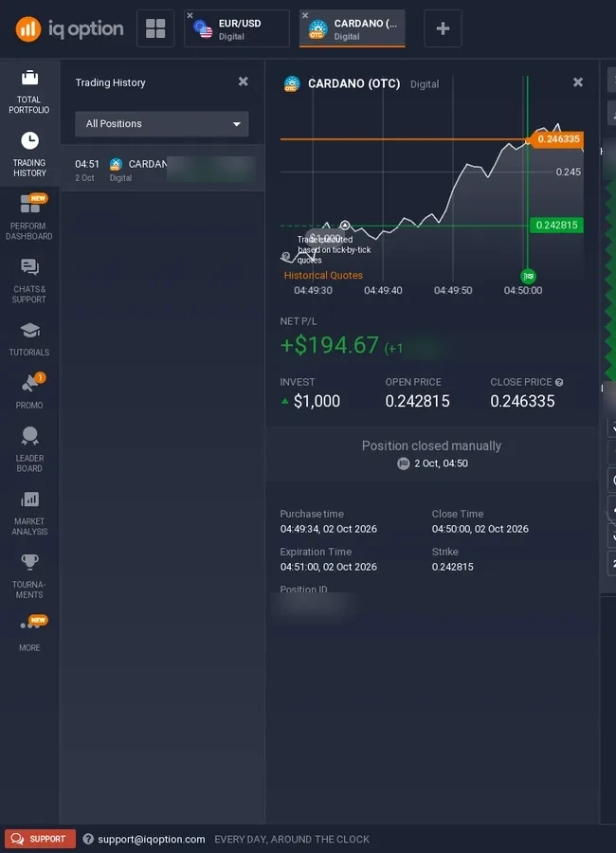Click the flag icon next to 2 Oct, 04:50
This screenshot has width=616, height=853.
[x=403, y=463]
